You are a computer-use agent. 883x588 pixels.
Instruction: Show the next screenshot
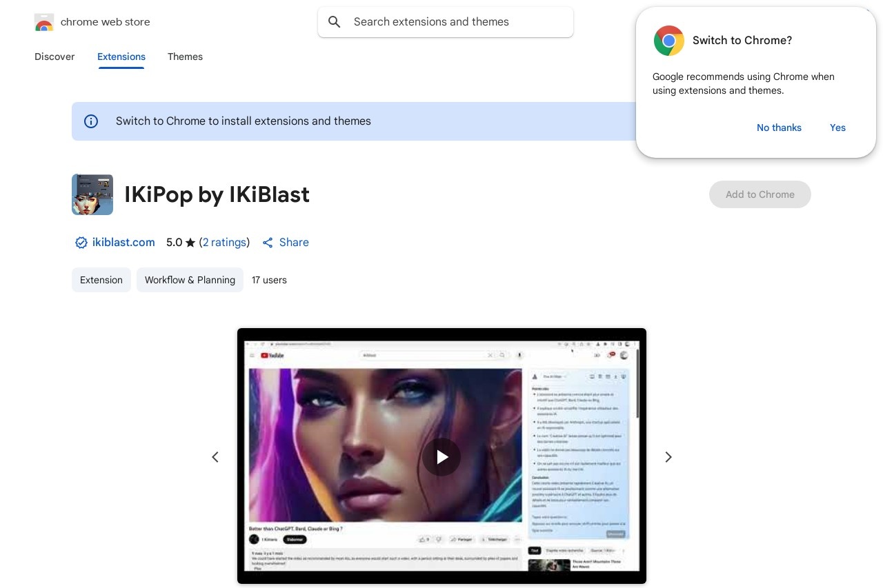click(x=668, y=456)
